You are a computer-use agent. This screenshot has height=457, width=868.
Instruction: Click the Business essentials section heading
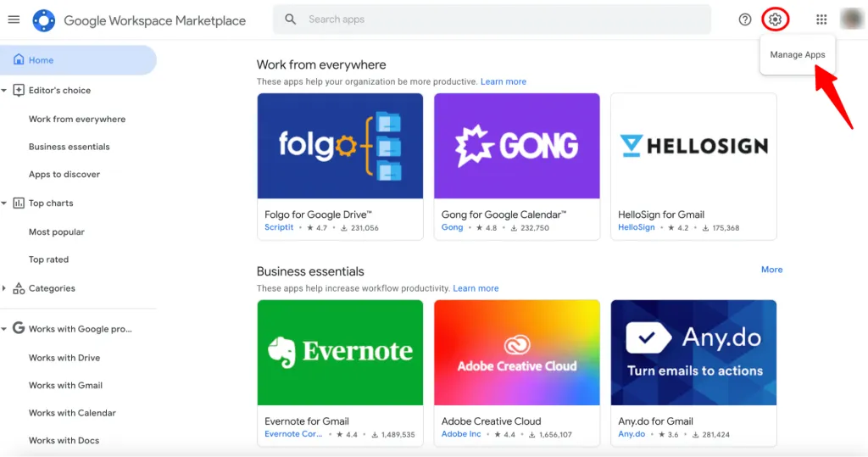click(310, 271)
